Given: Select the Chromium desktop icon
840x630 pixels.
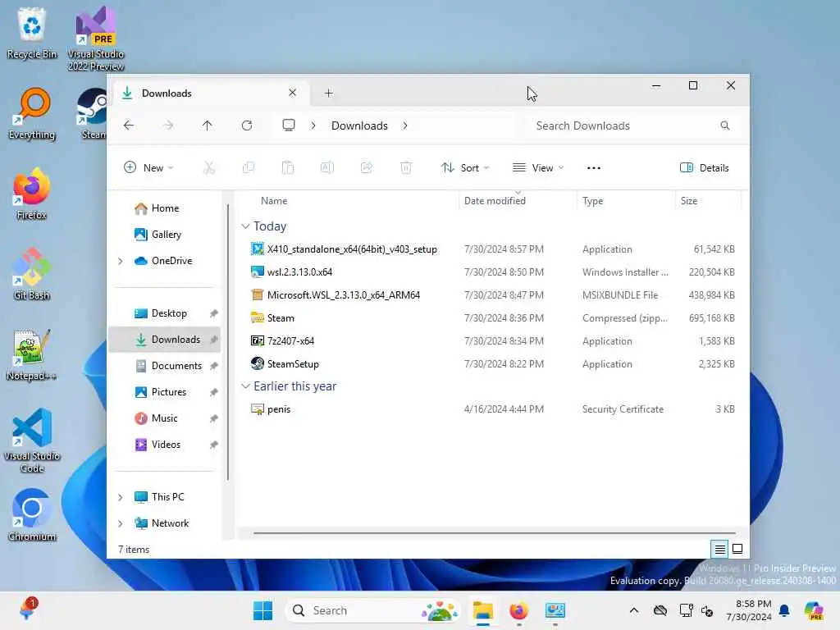Looking at the screenshot, I should 32,516.
